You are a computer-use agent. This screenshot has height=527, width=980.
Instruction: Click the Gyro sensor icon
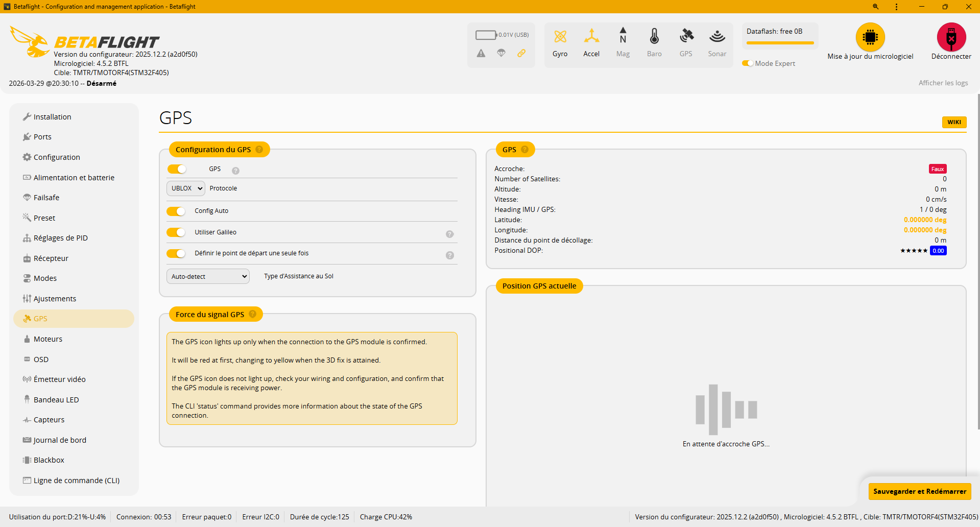click(x=560, y=37)
